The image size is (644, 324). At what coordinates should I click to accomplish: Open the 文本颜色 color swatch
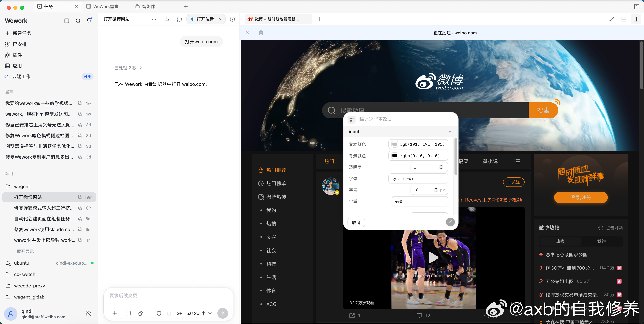(x=395, y=144)
